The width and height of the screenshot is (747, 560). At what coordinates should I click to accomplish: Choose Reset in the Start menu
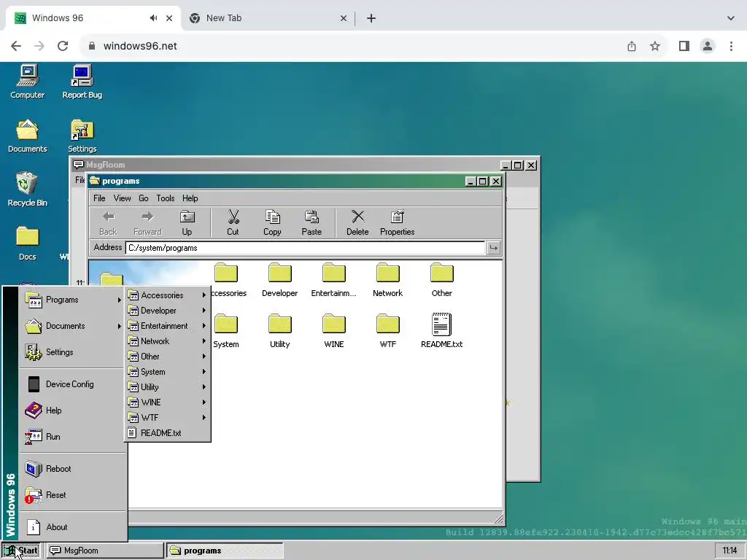(72, 495)
